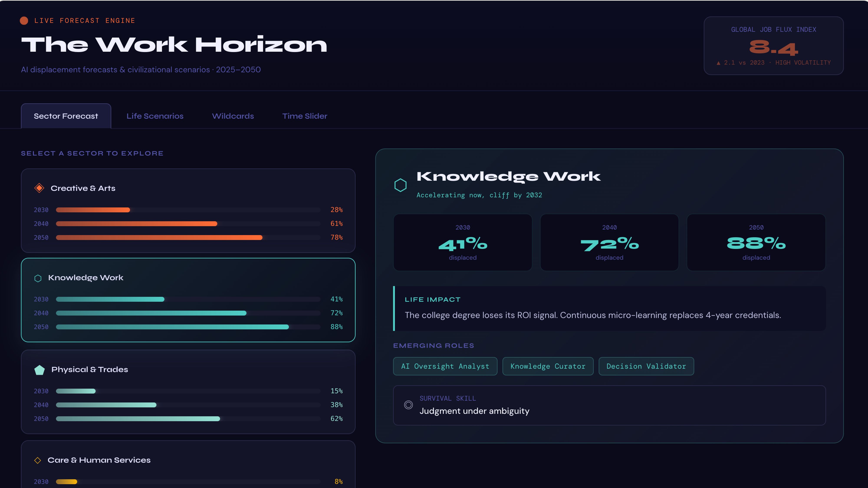The height and width of the screenshot is (488, 868).
Task: Select the Physical & Trades sector card title
Action: point(90,369)
